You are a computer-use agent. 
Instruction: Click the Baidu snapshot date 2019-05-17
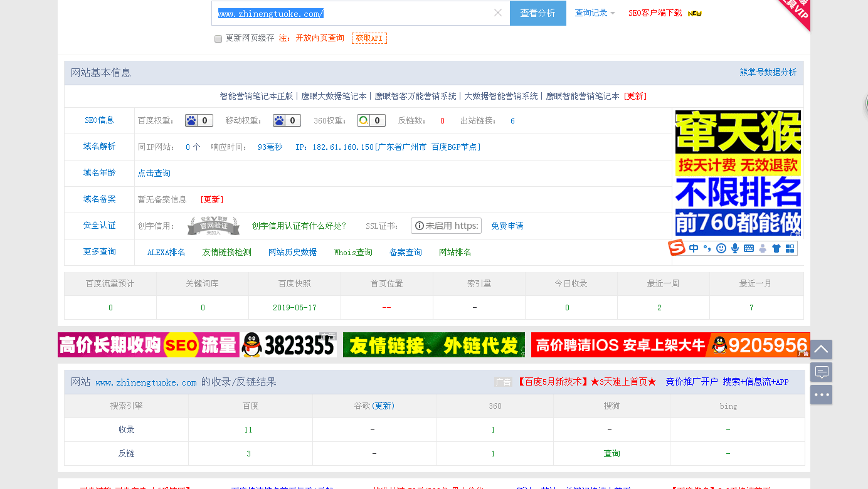[295, 308]
